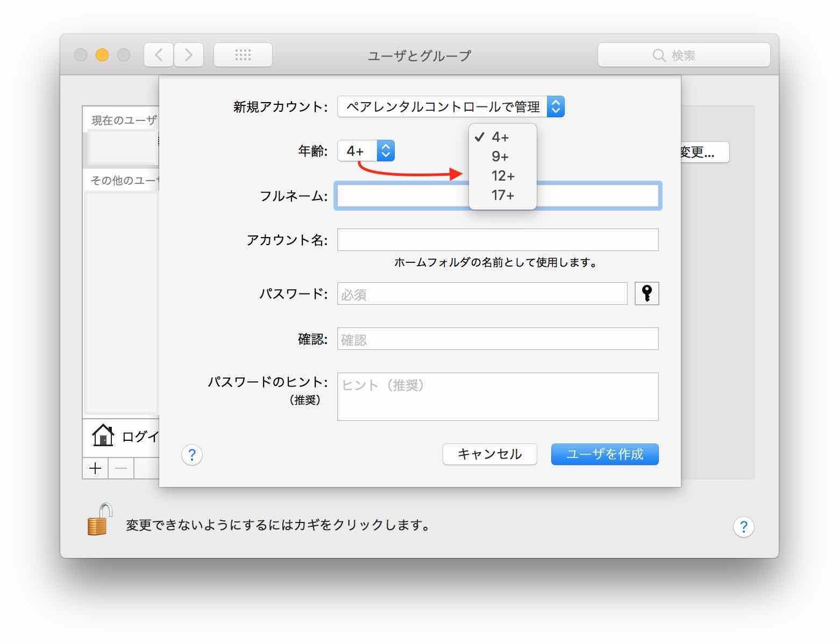Viewport: 839px width, 644px height.
Task: Open the 年齢 age dropdown
Action: [x=366, y=151]
